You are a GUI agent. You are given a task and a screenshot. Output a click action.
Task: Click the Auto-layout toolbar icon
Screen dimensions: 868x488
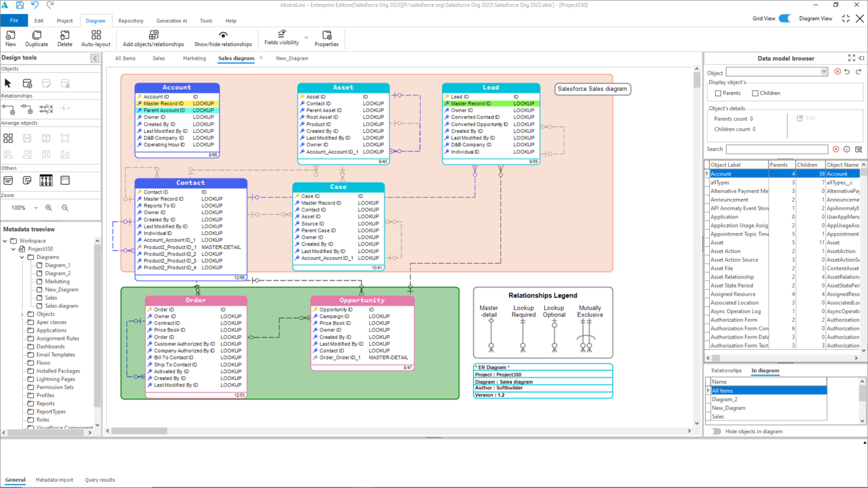tap(95, 35)
